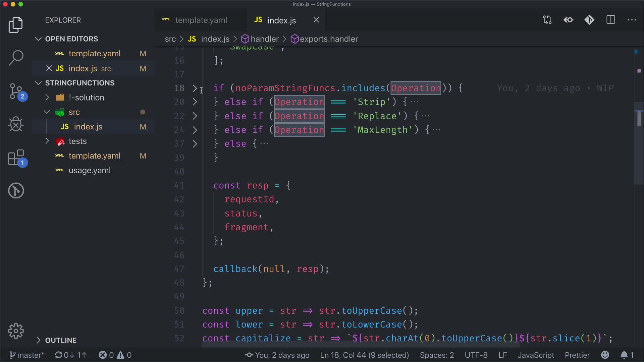Fold the if noParamStringFuncs block on line 18

pos(195,88)
